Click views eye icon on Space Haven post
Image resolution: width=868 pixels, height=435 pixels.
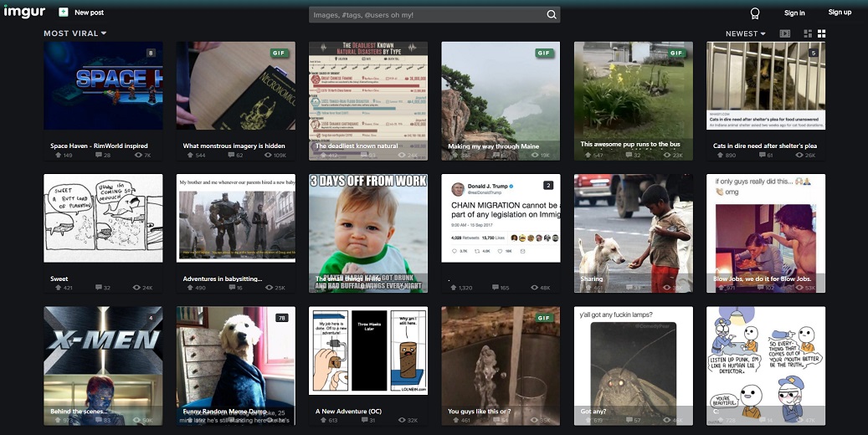point(138,156)
